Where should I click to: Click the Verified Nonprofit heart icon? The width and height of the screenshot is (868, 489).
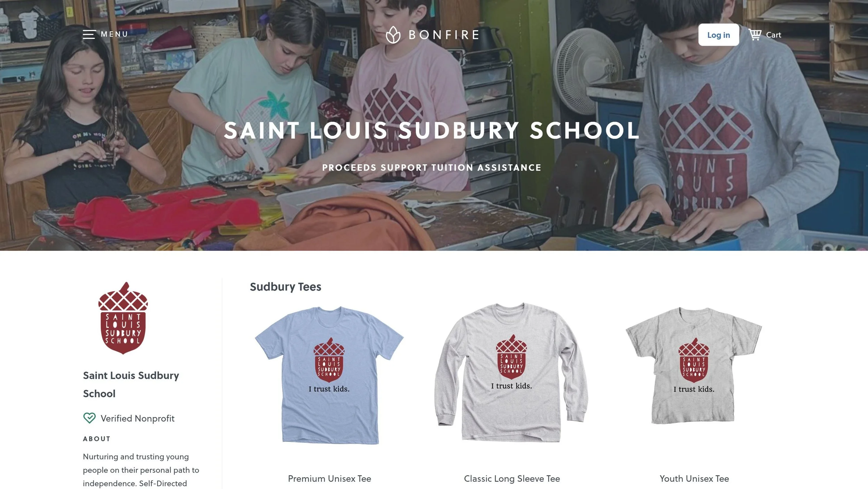pyautogui.click(x=89, y=418)
